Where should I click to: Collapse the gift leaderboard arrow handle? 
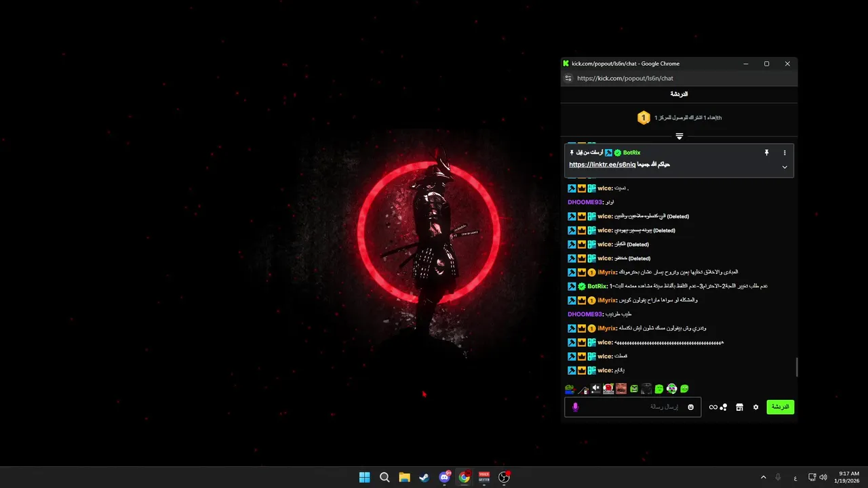[679, 136]
